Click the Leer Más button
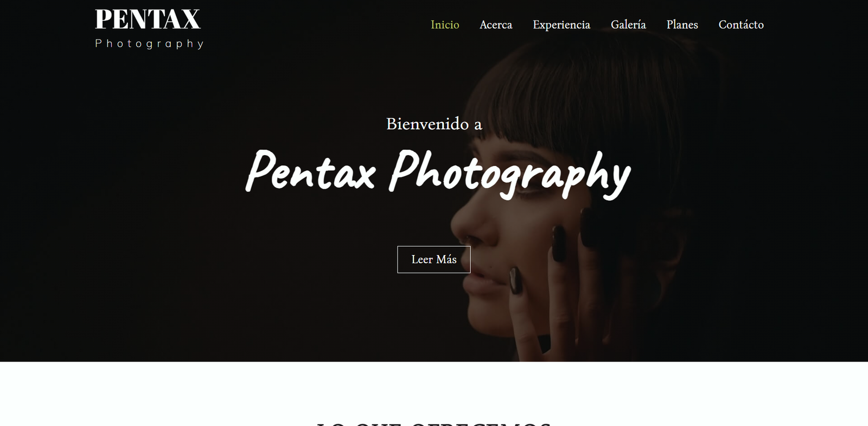Screen dimensions: 868x426 click(434, 259)
